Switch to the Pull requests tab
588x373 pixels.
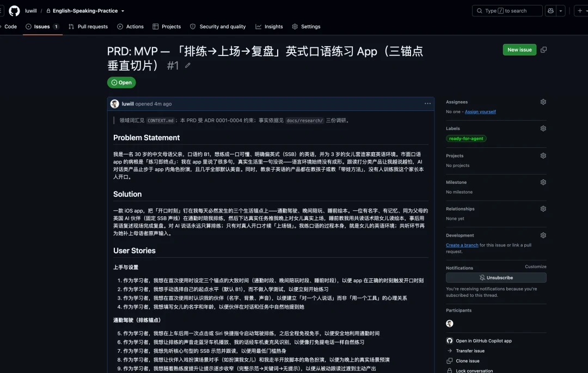[88, 27]
